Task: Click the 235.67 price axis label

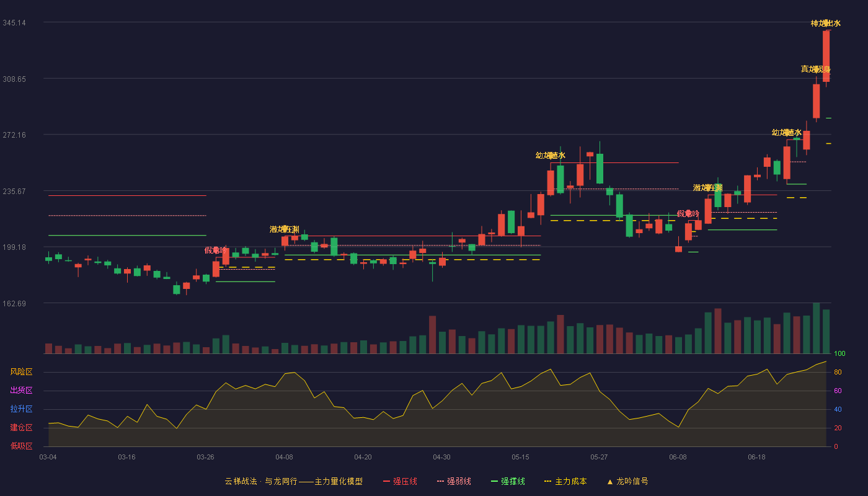Action: (x=14, y=192)
